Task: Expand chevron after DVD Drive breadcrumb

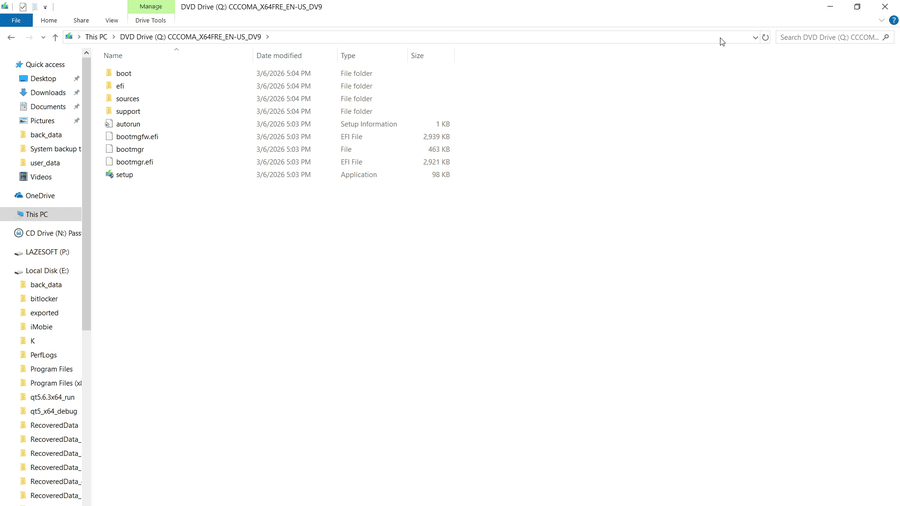Action: (x=267, y=37)
